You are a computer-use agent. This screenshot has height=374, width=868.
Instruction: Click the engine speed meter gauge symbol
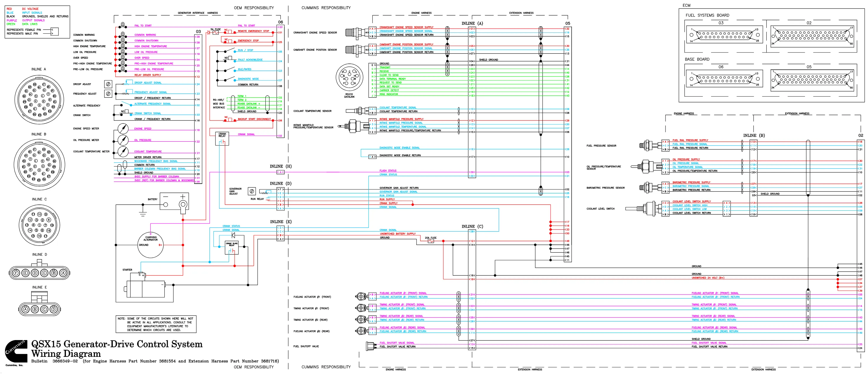123,129
